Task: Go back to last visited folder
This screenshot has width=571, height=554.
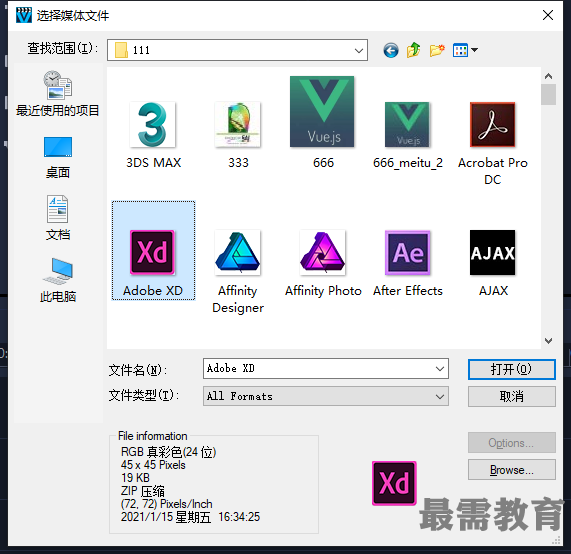Action: (x=391, y=50)
